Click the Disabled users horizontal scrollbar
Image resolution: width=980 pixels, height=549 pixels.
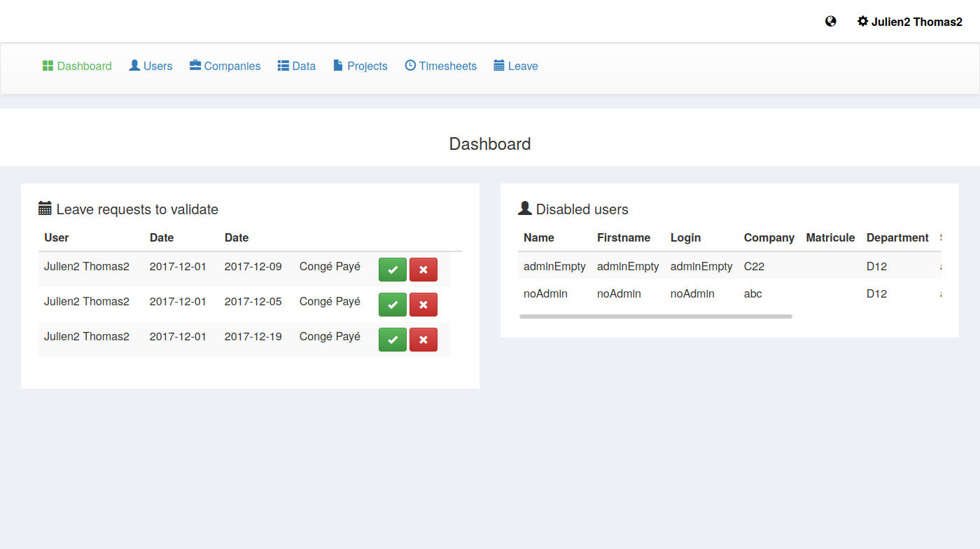coord(655,317)
